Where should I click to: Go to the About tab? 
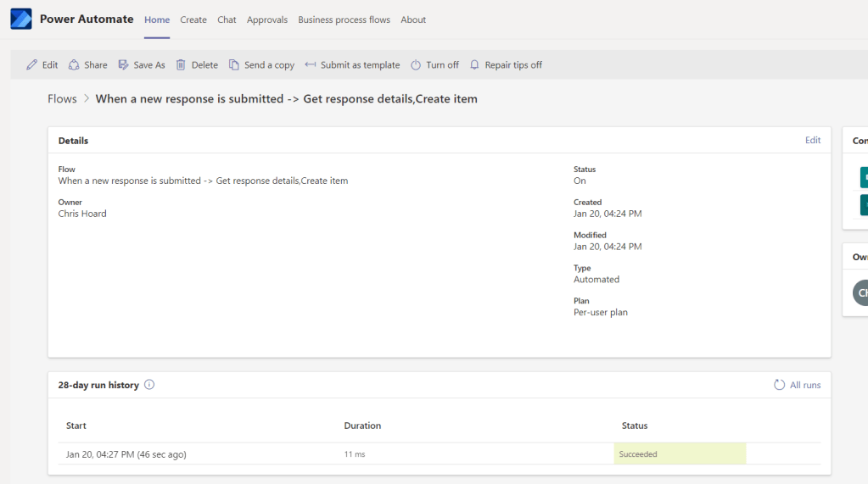click(x=413, y=19)
